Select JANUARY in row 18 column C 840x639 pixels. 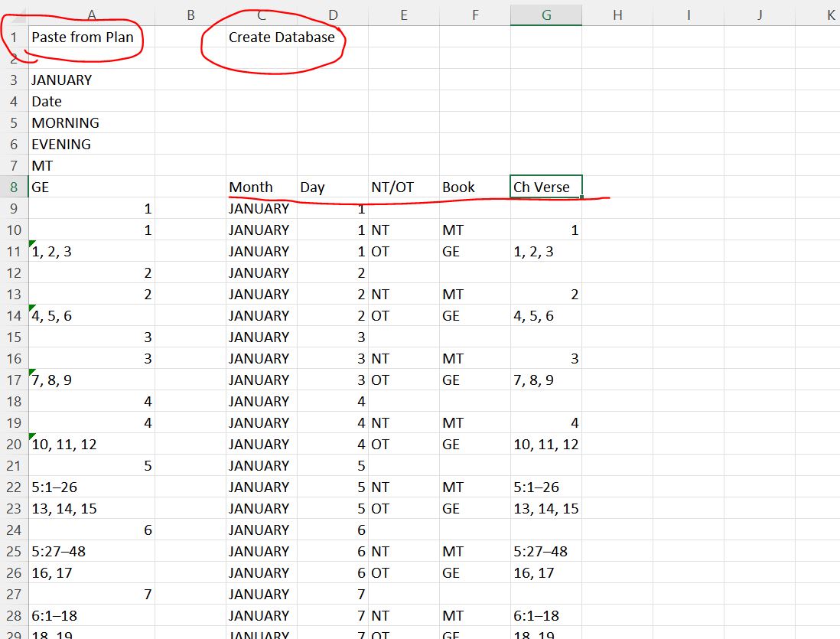pos(262,402)
